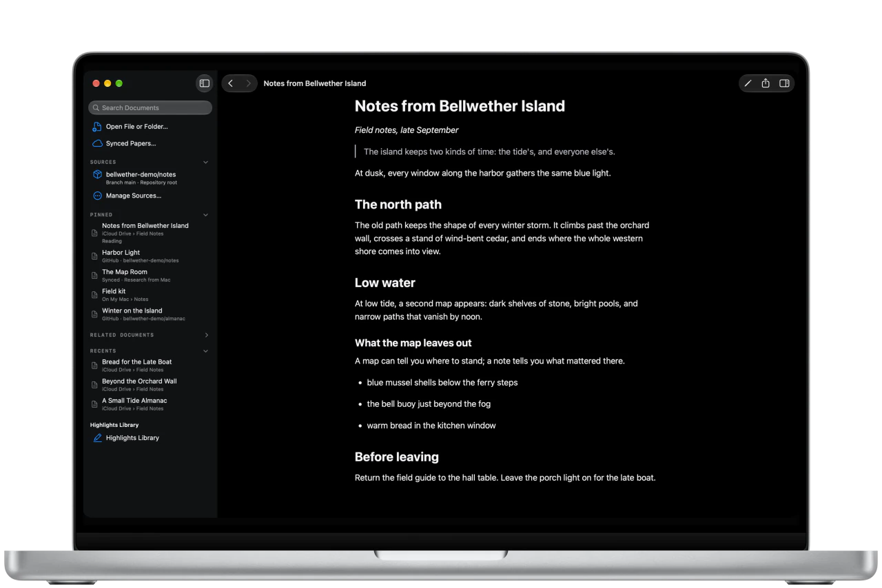Click the Winter on the Island document icon
This screenshot has width=882, height=588.
(x=95, y=314)
